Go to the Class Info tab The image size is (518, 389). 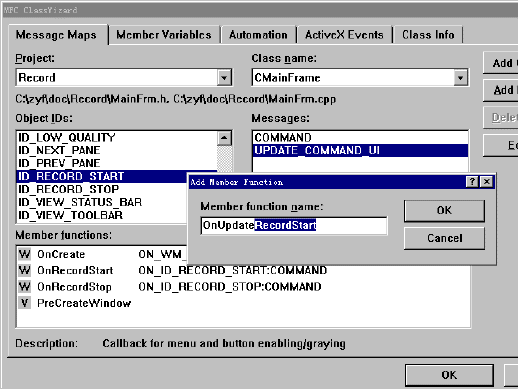click(x=428, y=35)
